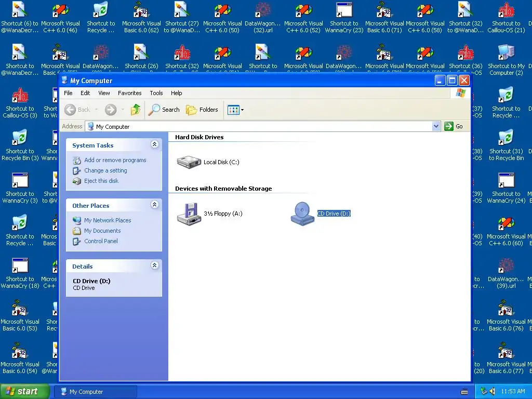Image resolution: width=532 pixels, height=399 pixels.
Task: Open the Local Disk (C:) drive icon
Action: (x=189, y=162)
